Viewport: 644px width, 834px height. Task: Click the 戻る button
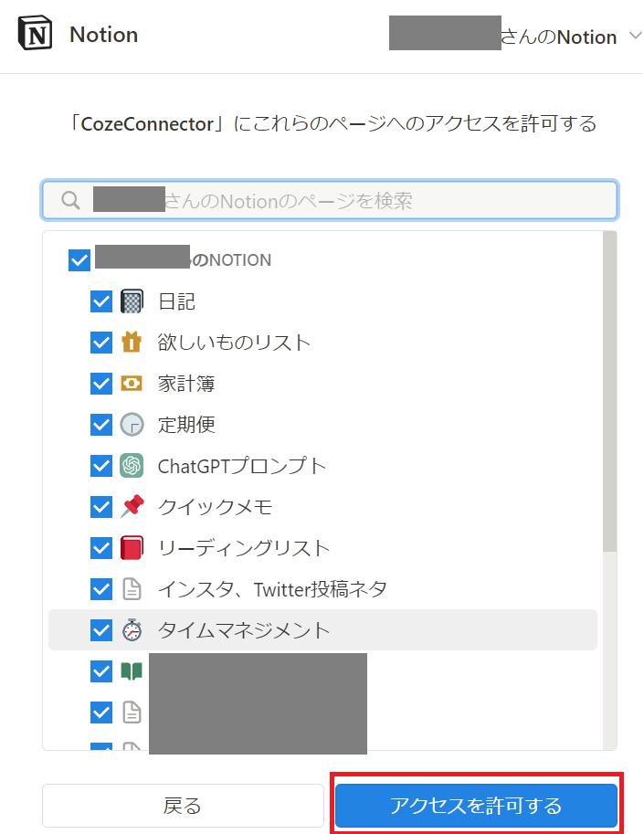[x=183, y=806]
